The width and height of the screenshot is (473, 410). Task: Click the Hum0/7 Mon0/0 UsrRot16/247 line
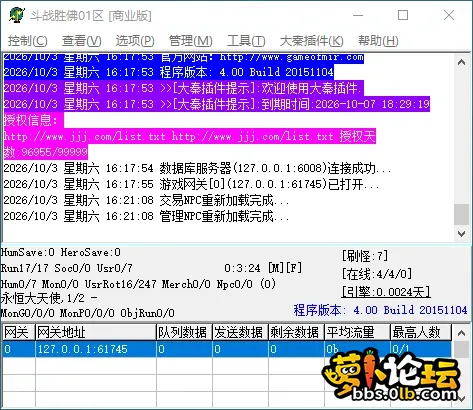[x=138, y=284]
